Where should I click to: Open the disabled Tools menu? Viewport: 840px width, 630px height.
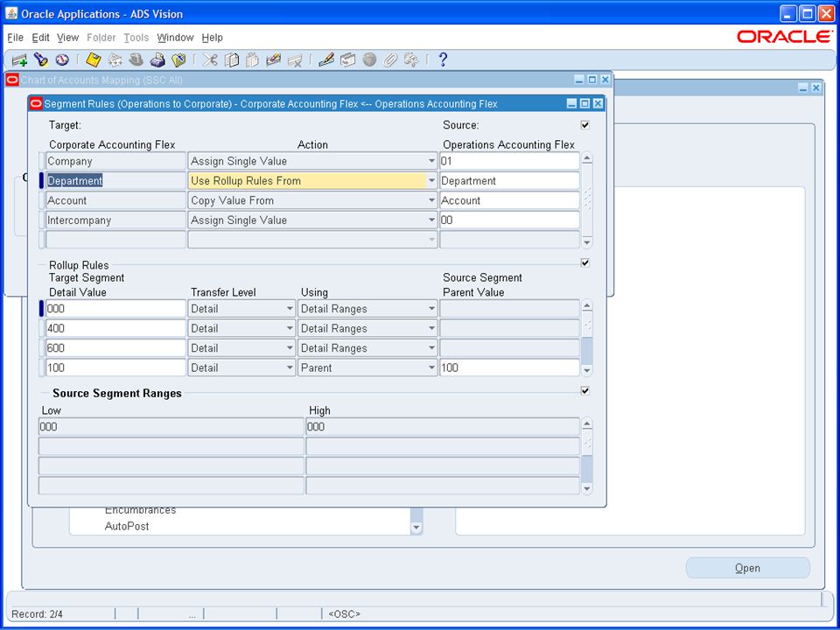[x=136, y=38]
